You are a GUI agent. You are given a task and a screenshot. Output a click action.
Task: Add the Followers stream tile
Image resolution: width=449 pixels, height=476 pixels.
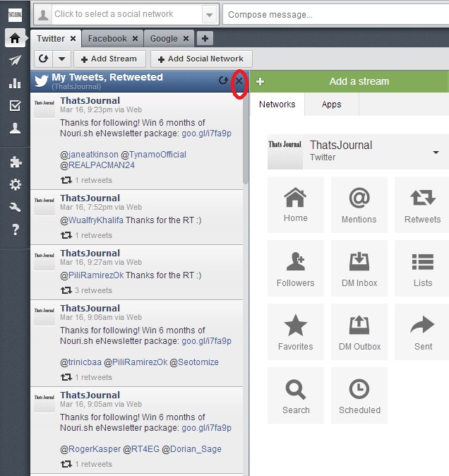click(x=296, y=268)
